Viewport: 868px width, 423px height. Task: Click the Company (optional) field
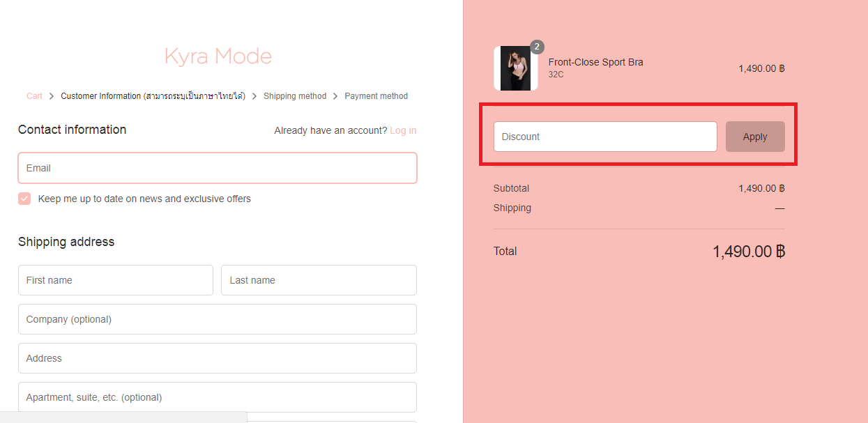point(218,319)
